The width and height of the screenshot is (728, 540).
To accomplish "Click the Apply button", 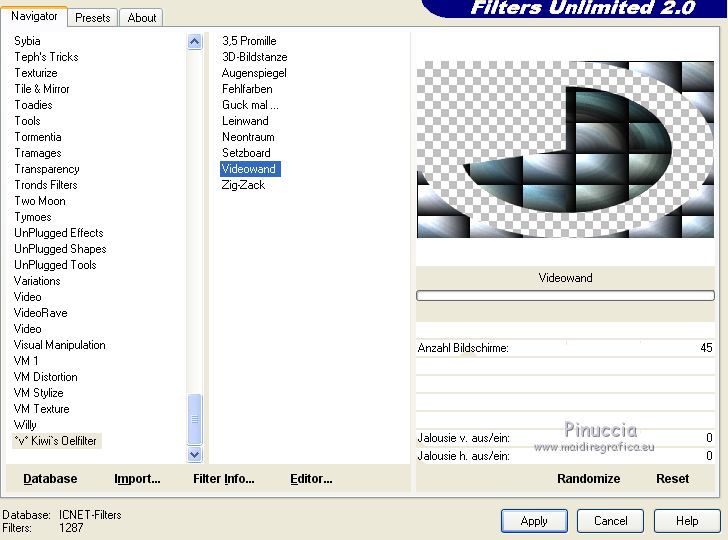I will point(534,521).
